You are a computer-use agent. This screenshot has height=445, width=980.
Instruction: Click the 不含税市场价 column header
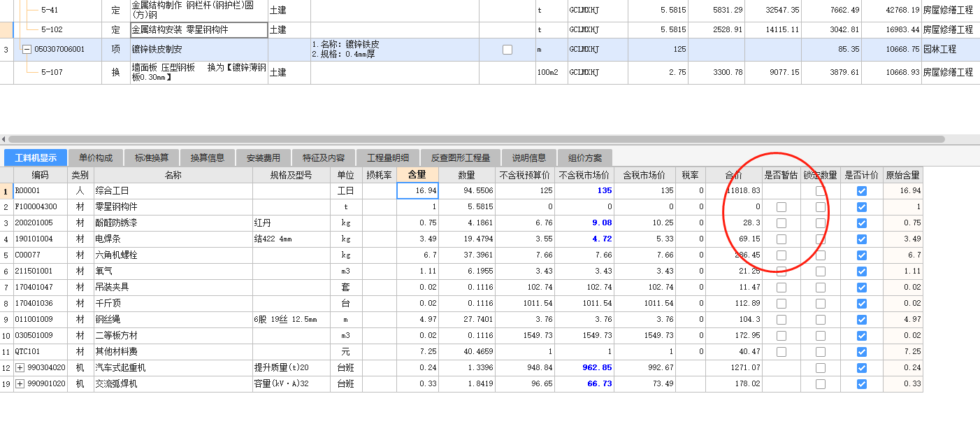pos(584,175)
